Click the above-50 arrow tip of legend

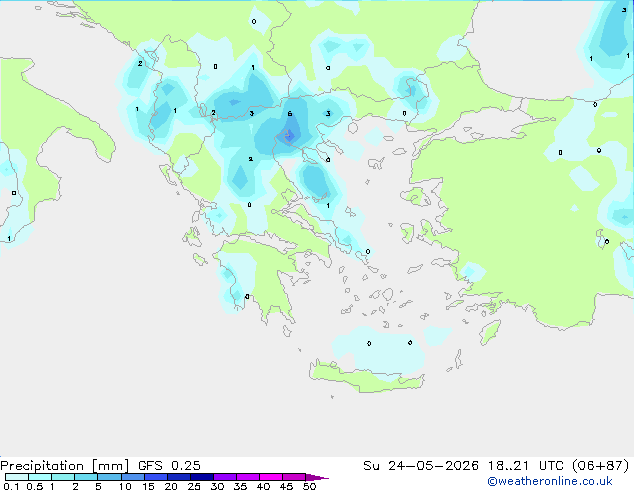pyautogui.click(x=317, y=477)
